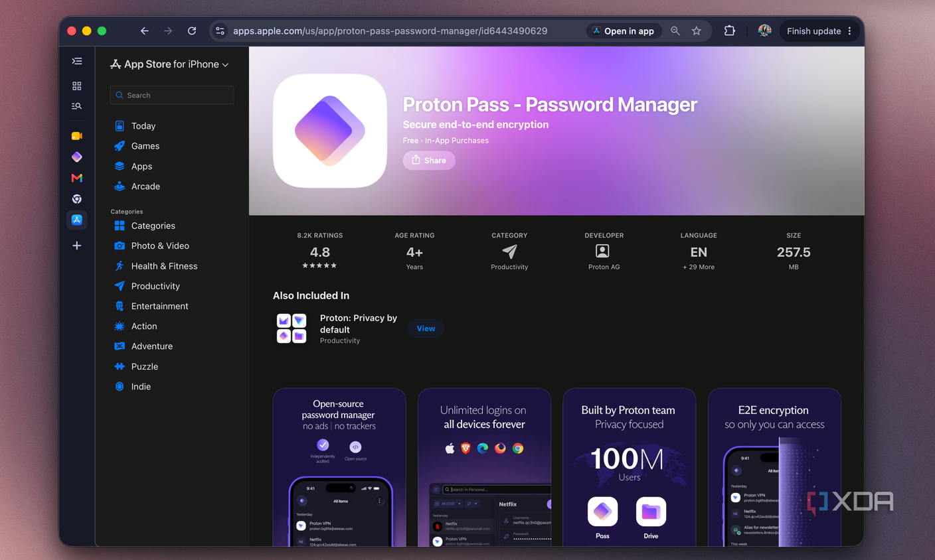Screen dimensions: 935x560
Task: Switch to the Chrome pinned tab
Action: pos(77,199)
